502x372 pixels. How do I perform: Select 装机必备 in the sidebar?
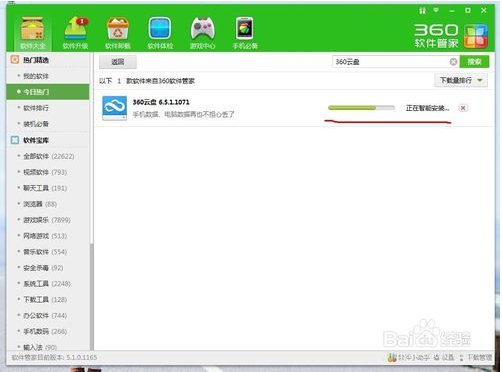36,124
